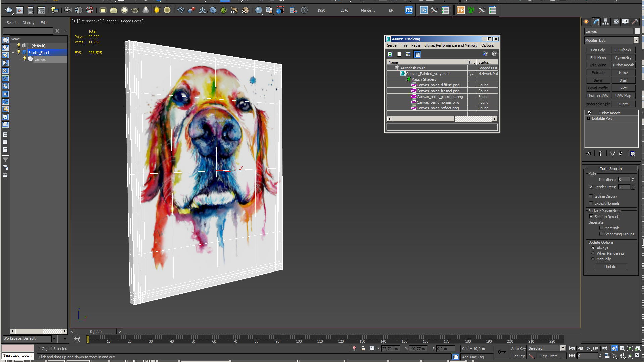Click the Render Iters spinner arrows
The width and height of the screenshot is (644, 362).
pyautogui.click(x=633, y=187)
